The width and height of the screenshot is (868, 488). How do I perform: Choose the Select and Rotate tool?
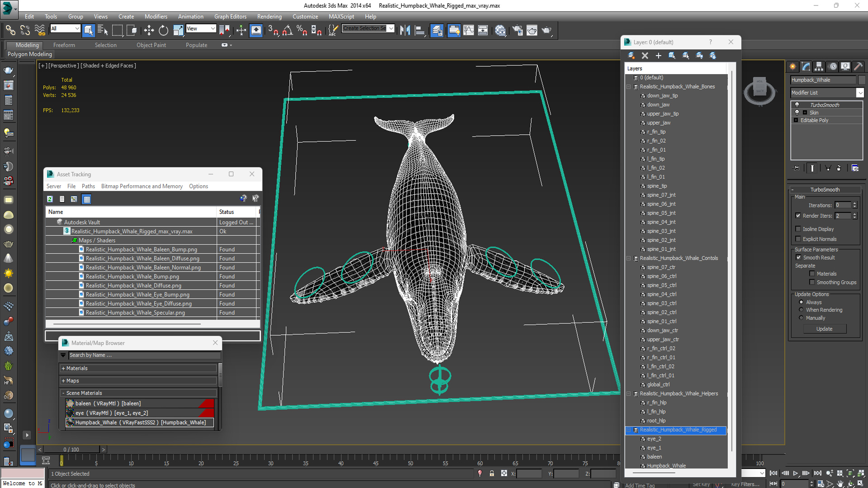pyautogui.click(x=163, y=30)
